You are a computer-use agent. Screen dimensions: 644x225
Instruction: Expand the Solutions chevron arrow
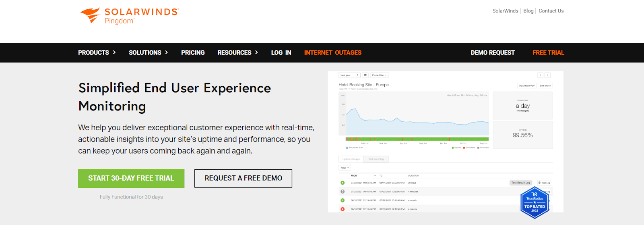(167, 52)
